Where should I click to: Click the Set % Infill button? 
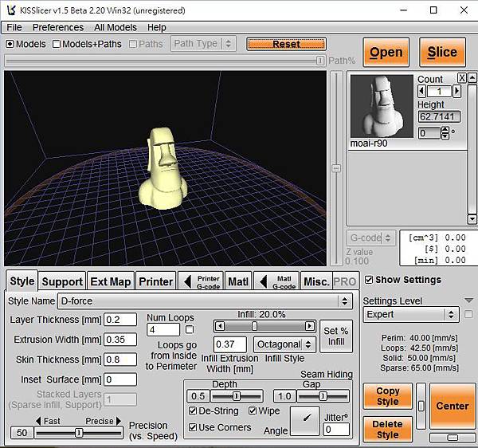tap(336, 336)
